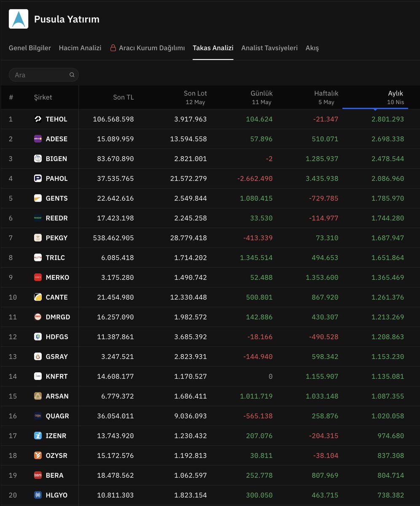Click the PAHOL company logo
Image resolution: width=420 pixels, height=506 pixels.
click(x=38, y=179)
